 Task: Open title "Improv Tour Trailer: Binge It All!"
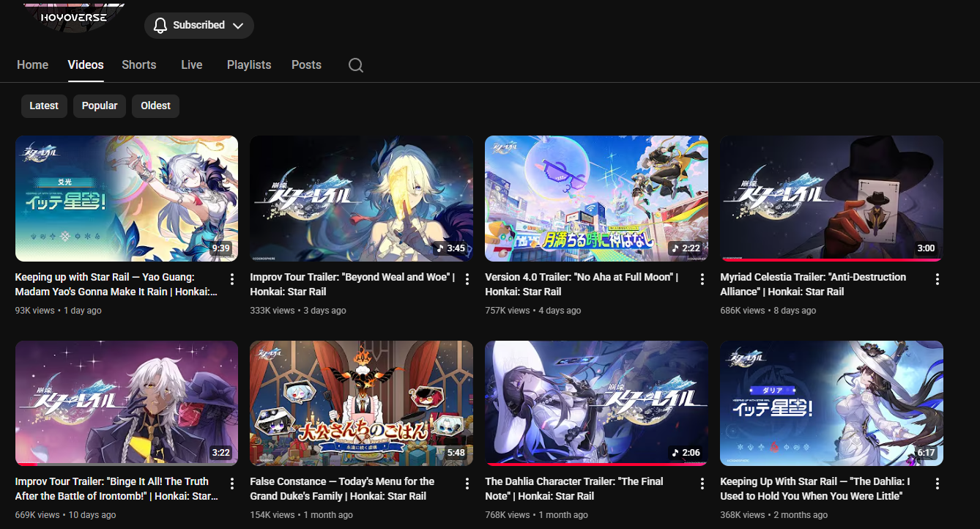[116, 489]
